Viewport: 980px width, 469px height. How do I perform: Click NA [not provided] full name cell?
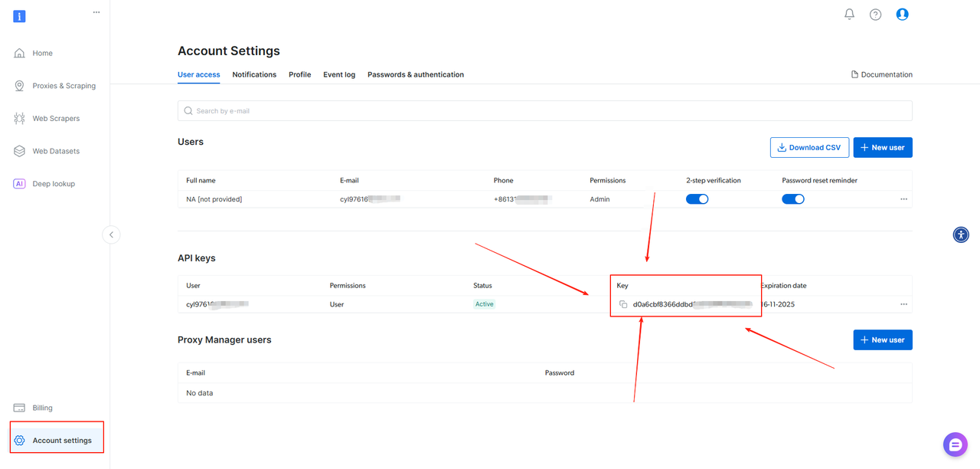pyautogui.click(x=214, y=199)
